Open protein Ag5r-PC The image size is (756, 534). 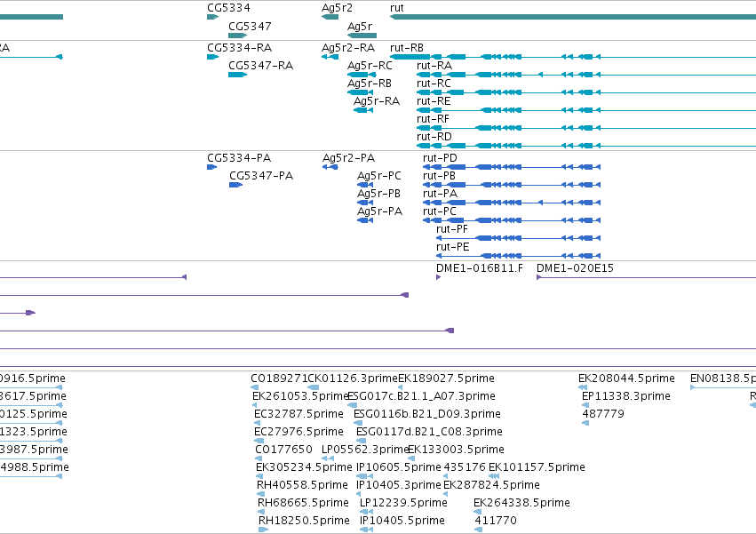(x=365, y=185)
